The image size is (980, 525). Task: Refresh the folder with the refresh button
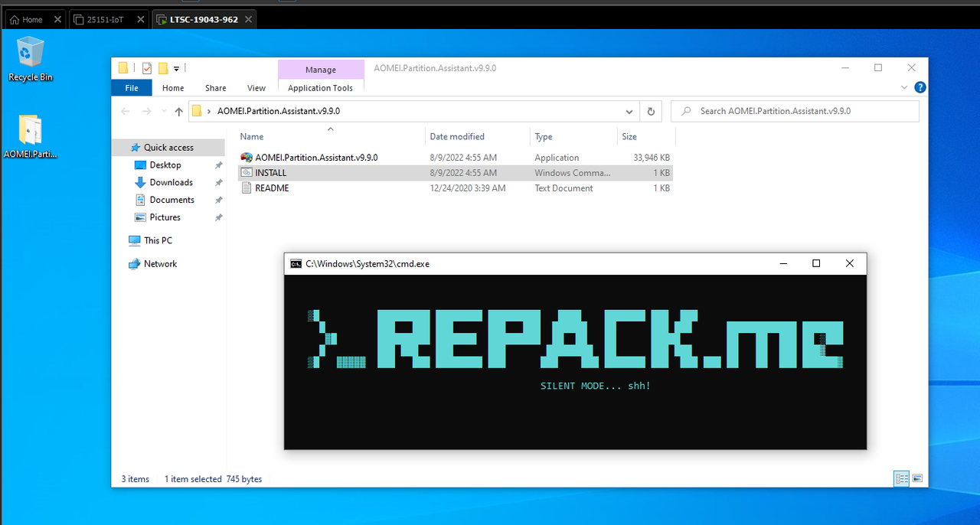tap(651, 112)
